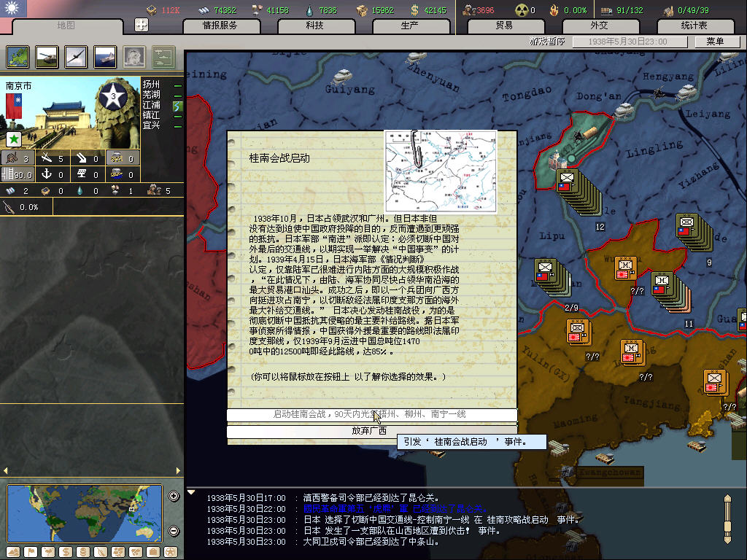
Task: Open the land units overview tank icon
Action: (47, 57)
